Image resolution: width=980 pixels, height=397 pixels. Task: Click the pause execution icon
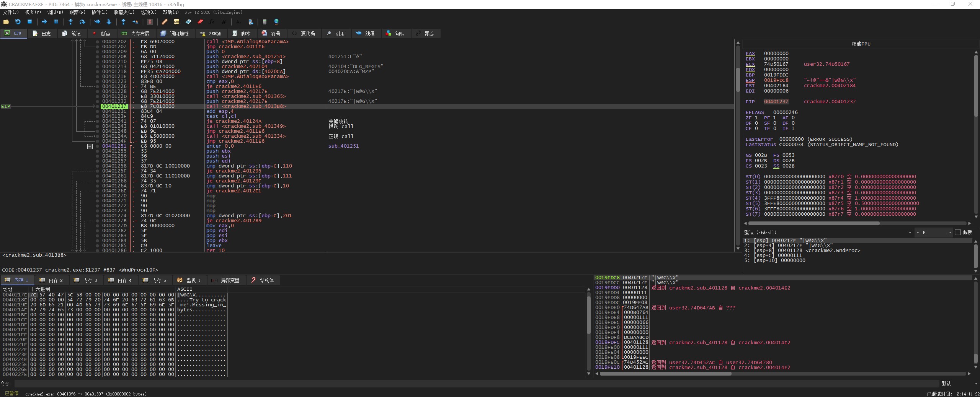(x=56, y=22)
